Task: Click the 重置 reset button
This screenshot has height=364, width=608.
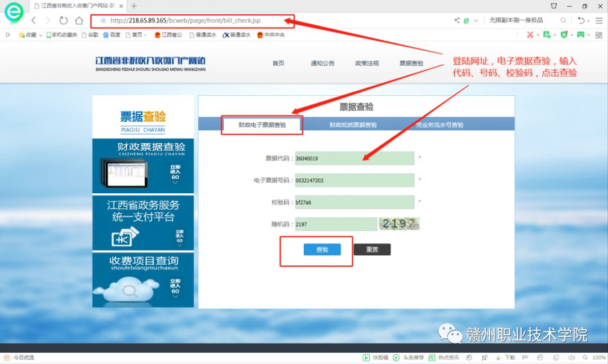Action: (372, 250)
